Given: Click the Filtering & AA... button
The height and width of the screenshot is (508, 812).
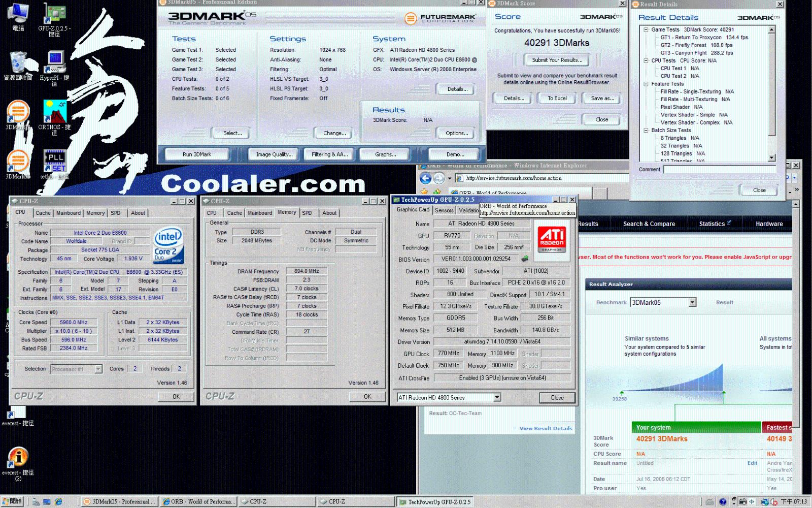Looking at the screenshot, I should 330,154.
